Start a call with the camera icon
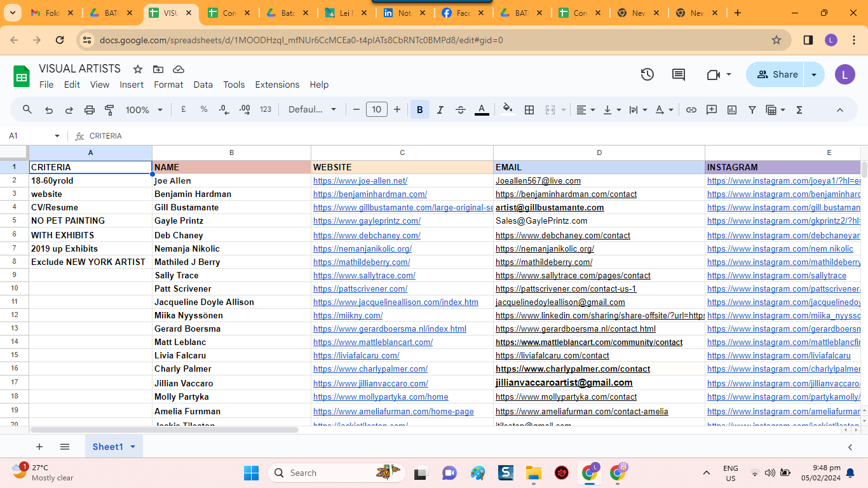Image resolution: width=868 pixels, height=488 pixels. [x=714, y=74]
